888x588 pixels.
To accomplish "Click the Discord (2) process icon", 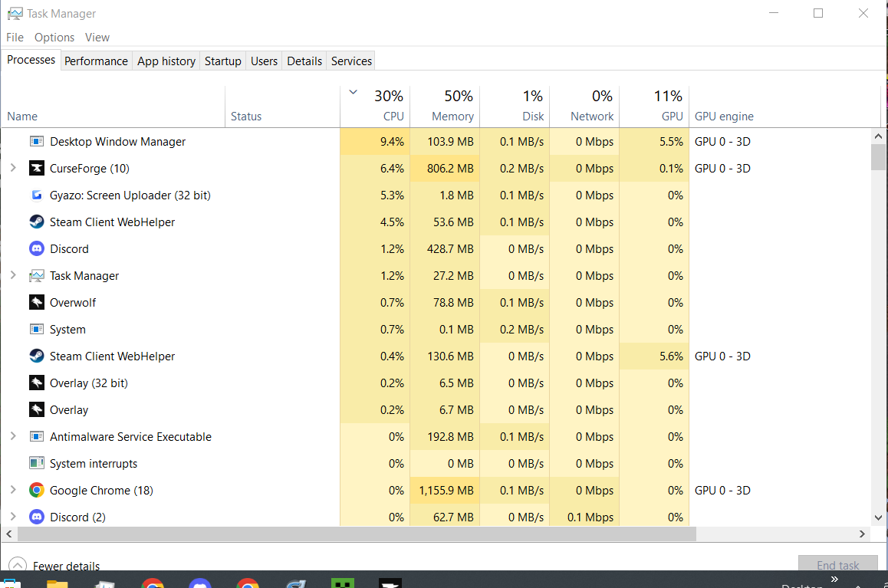I will 36,517.
